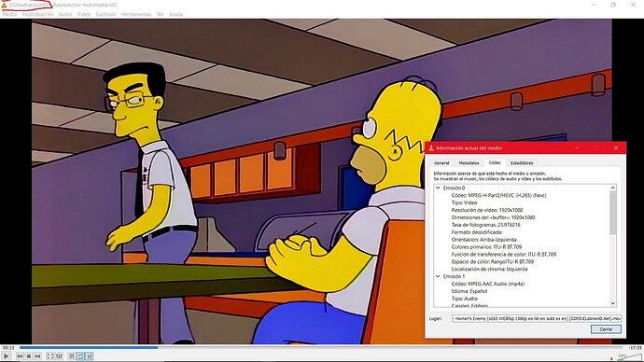This screenshot has height=362, width=644.
Task: Select the 'Tipo: Vídeo' row
Action: (x=464, y=202)
